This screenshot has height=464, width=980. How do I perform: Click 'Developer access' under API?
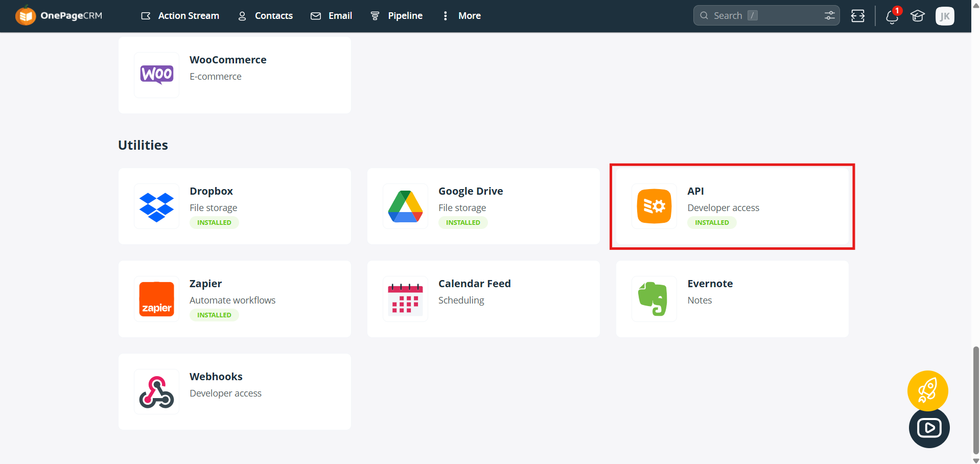724,208
